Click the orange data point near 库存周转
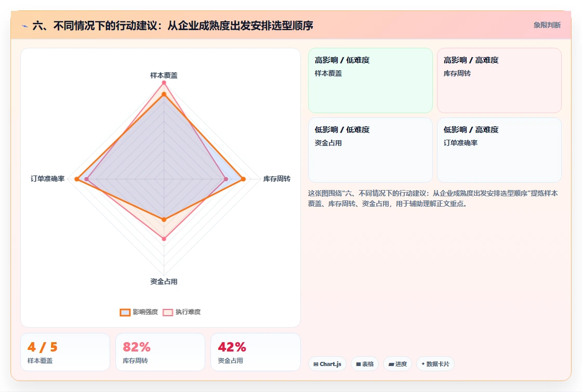582x392 pixels. [x=244, y=179]
